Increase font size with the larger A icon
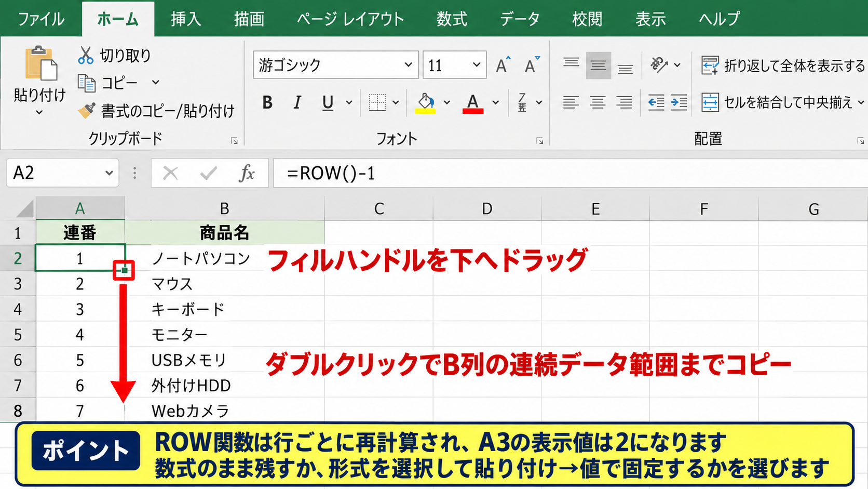 pos(503,65)
